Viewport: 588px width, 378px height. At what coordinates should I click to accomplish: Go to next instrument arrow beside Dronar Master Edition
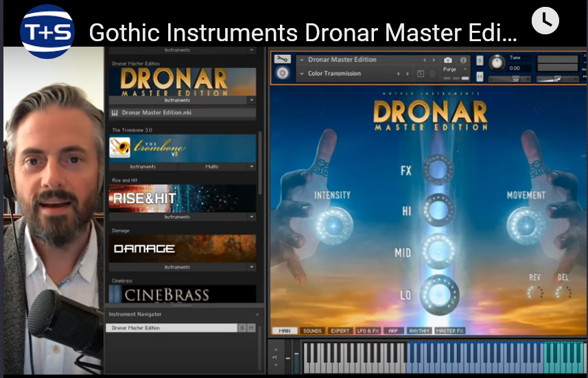pos(434,60)
